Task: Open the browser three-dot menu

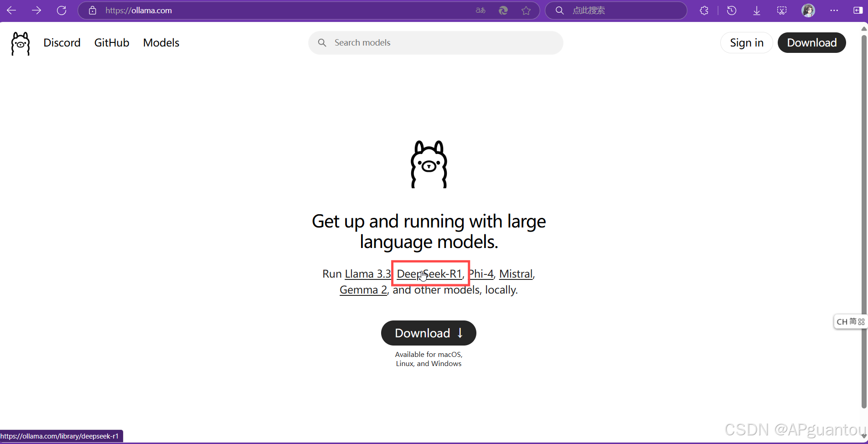Action: click(x=834, y=10)
